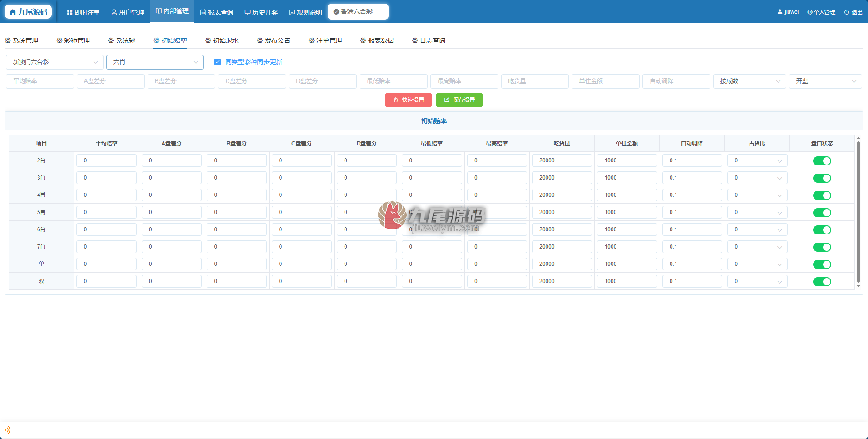The image size is (868, 439).
Task: Click the 九尾源码 home logo icon
Action: pyautogui.click(x=13, y=12)
